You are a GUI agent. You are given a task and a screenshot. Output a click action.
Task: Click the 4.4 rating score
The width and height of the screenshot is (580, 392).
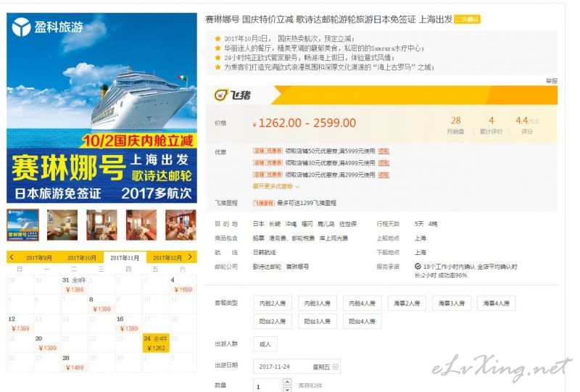coord(522,120)
